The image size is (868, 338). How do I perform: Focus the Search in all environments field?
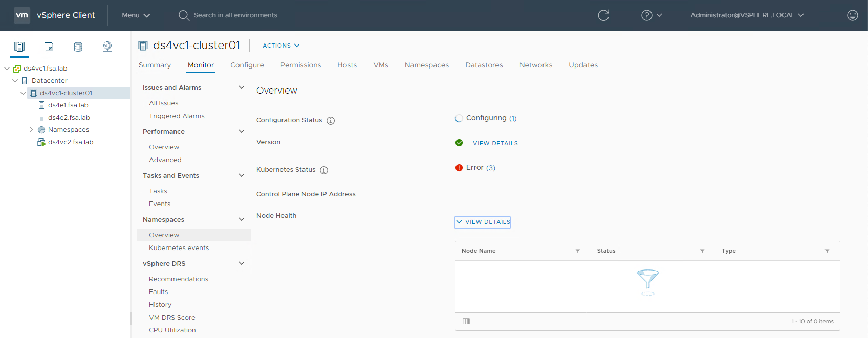point(235,15)
